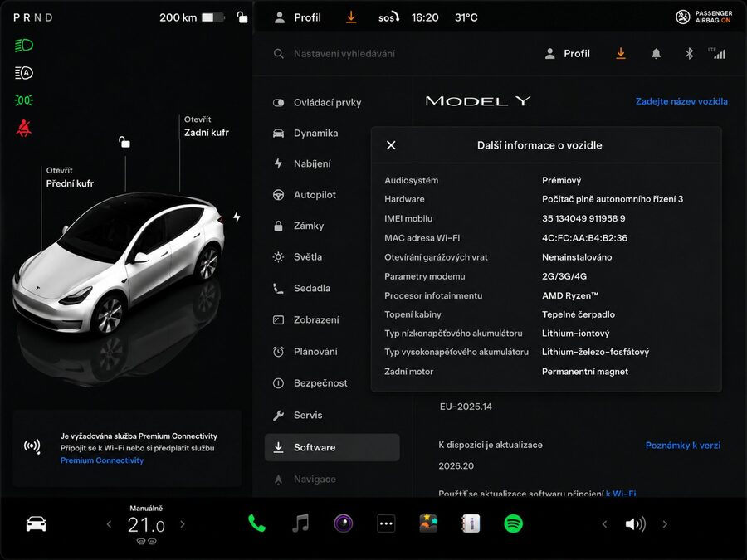Raise the volume with right arrow
747x560 pixels.
tap(665, 524)
